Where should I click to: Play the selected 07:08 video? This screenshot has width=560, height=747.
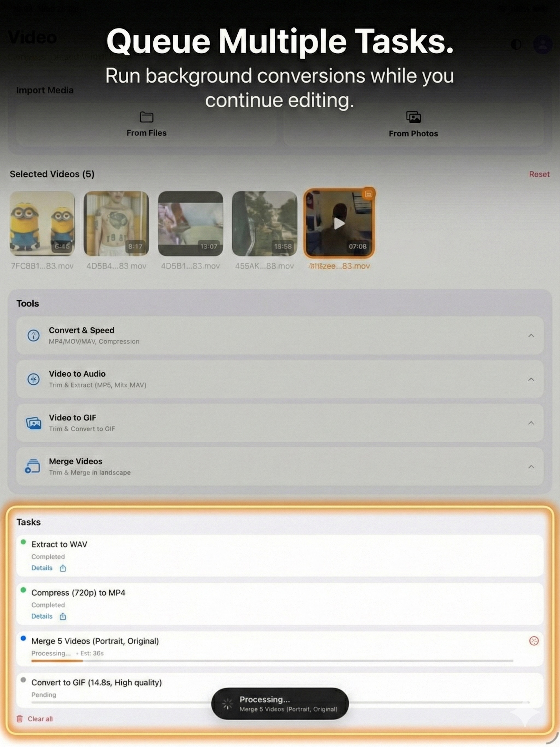point(339,223)
